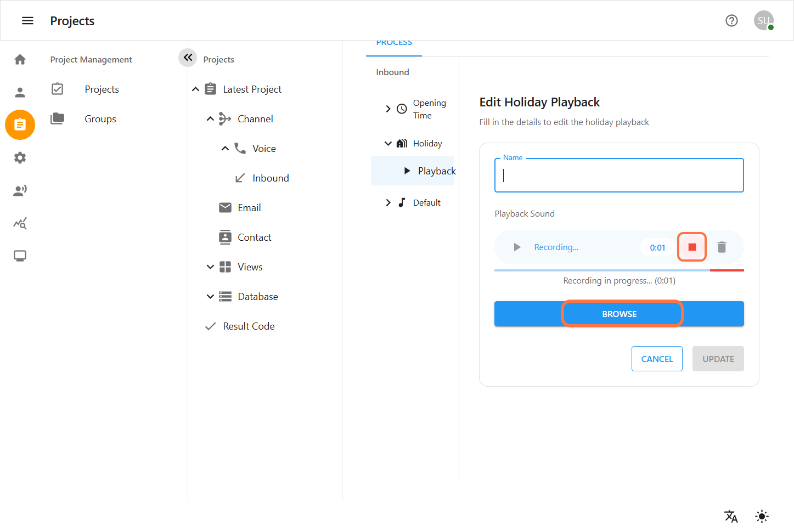The image size is (794, 532).
Task: Open the language translate icon
Action: point(731,516)
